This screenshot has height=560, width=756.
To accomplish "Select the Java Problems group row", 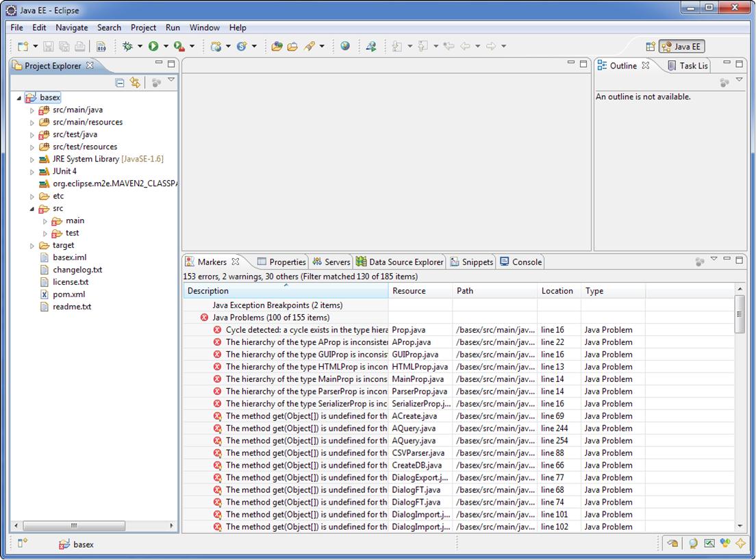I will (x=270, y=318).
